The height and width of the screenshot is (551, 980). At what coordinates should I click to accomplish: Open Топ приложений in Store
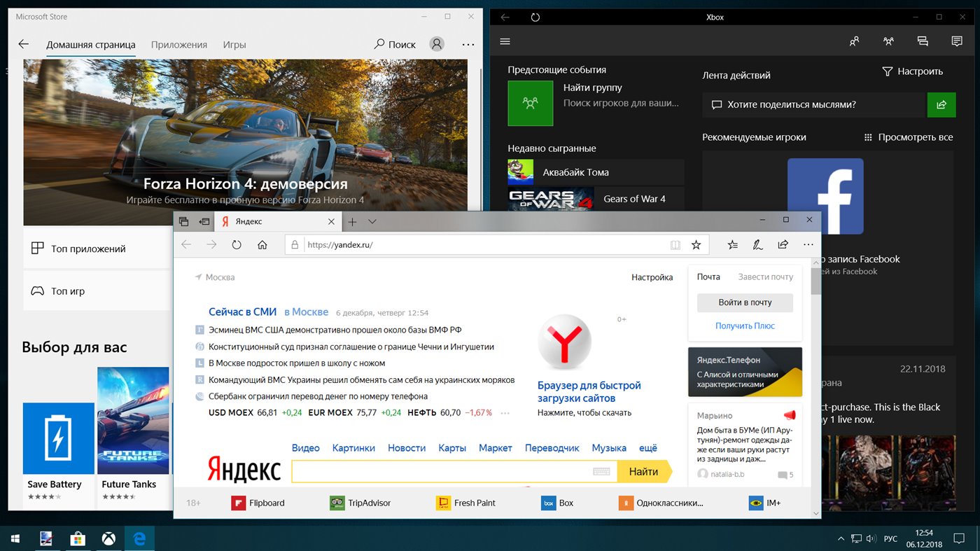(x=98, y=249)
